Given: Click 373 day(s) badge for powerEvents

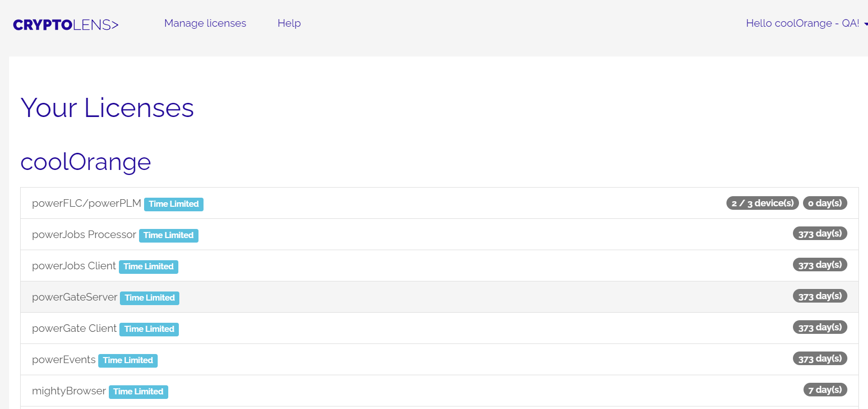Looking at the screenshot, I should tap(820, 359).
